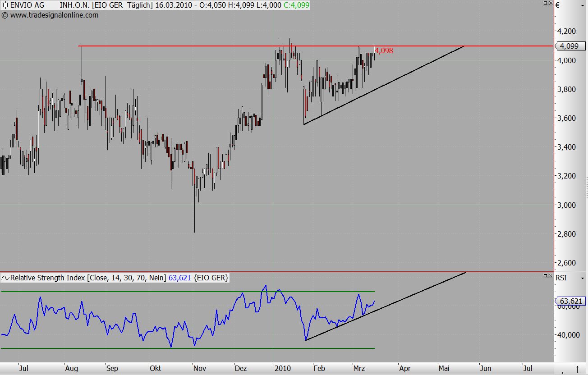Close the price chart pane
This screenshot has width=588, height=375.
pos(551,3)
